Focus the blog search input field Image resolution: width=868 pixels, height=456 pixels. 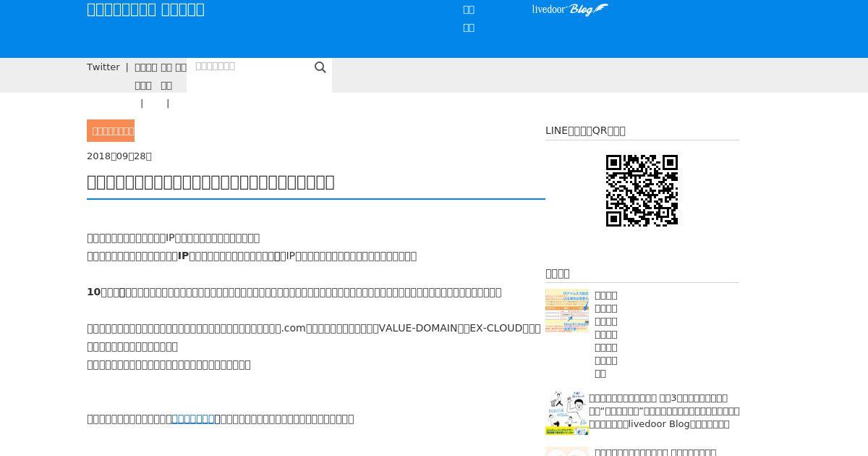click(250, 67)
